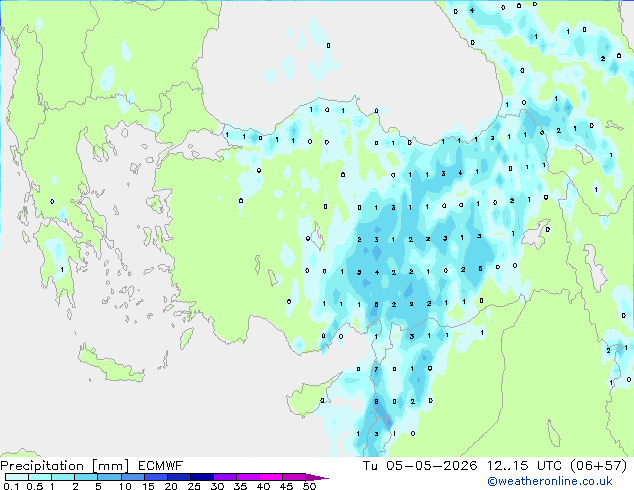Click the '0.1' legend scale label
Viewport: 634px width, 490px height.
point(11,486)
